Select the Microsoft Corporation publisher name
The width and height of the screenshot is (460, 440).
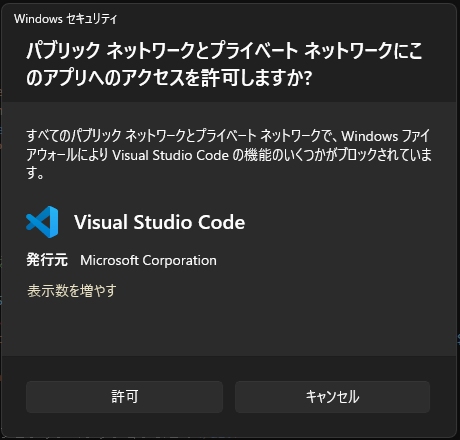[x=148, y=260]
